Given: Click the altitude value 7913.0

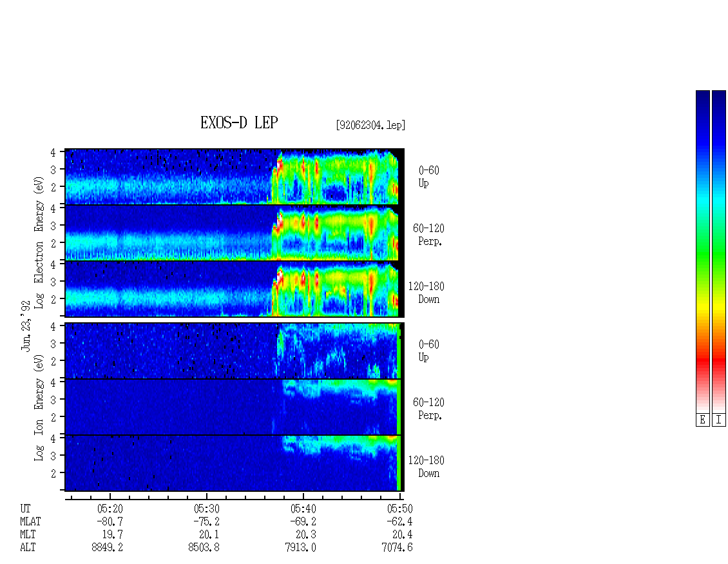Looking at the screenshot, I should [300, 548].
